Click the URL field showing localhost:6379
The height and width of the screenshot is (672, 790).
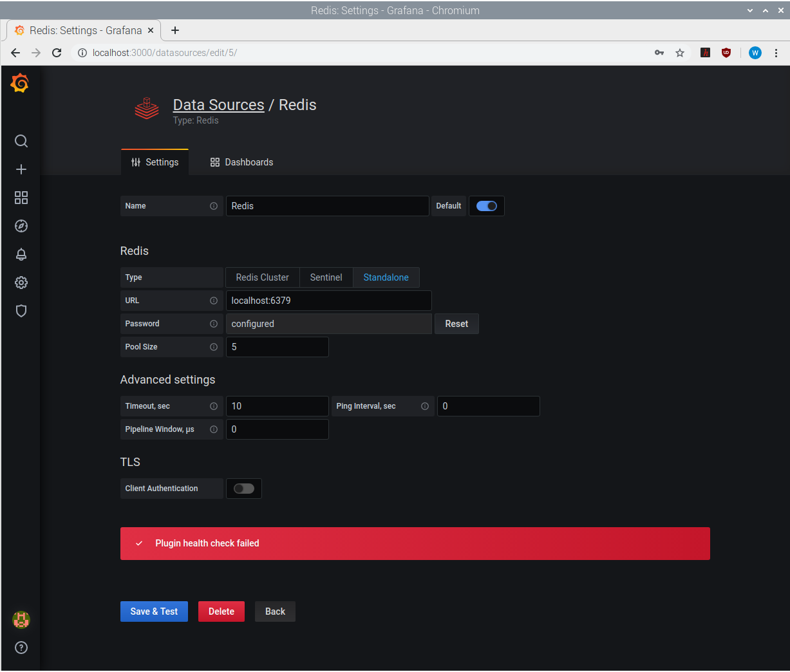tap(328, 300)
